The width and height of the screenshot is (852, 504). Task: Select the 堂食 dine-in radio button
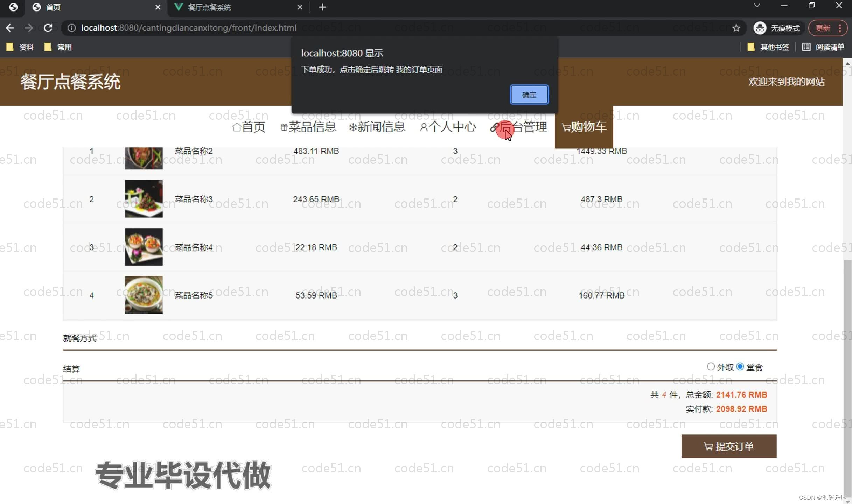[x=740, y=366]
